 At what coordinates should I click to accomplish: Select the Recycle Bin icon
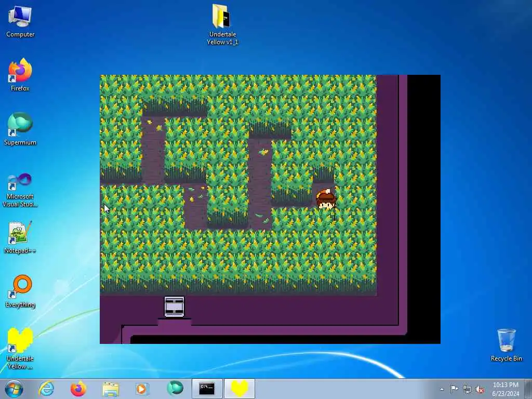point(506,345)
